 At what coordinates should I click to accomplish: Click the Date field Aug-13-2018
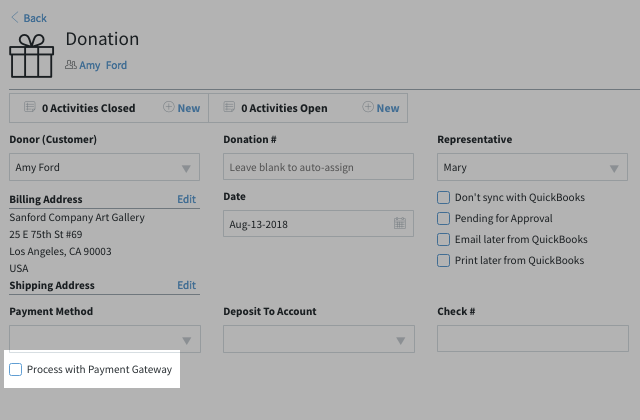[318, 224]
